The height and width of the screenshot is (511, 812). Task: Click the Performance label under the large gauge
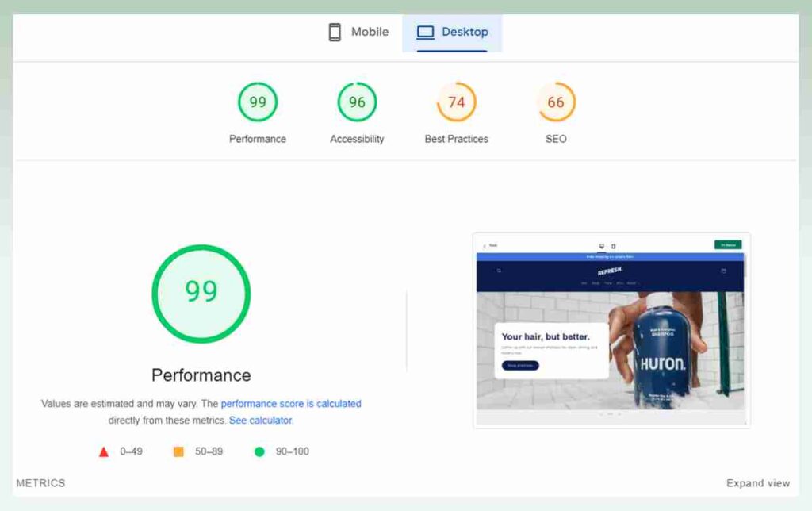coord(201,375)
